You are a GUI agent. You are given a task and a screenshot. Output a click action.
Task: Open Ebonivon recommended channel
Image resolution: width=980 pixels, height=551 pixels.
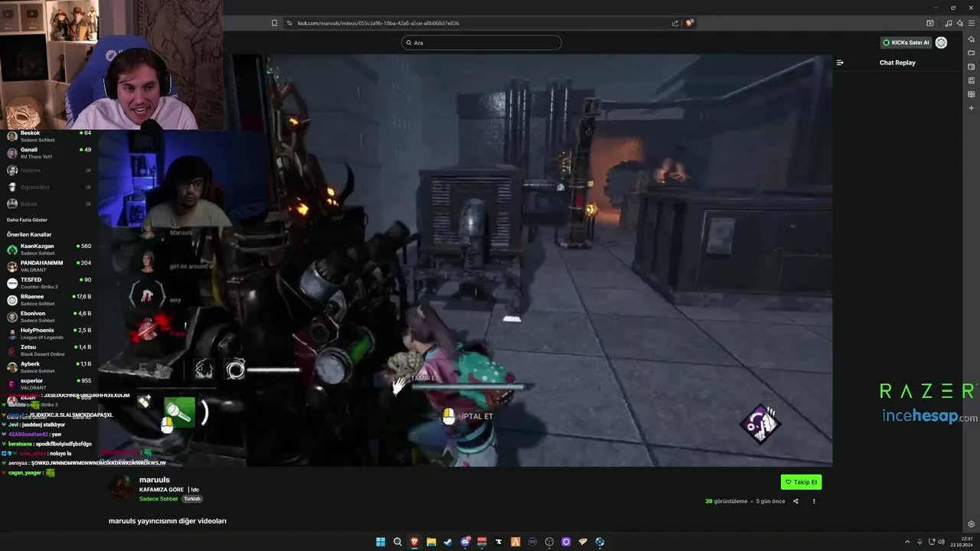[x=49, y=317]
